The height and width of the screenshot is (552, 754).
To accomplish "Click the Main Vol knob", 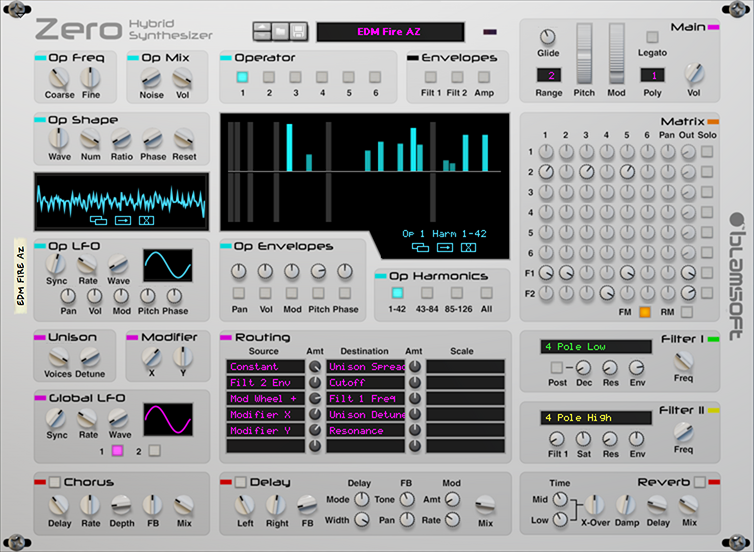I will pos(693,73).
